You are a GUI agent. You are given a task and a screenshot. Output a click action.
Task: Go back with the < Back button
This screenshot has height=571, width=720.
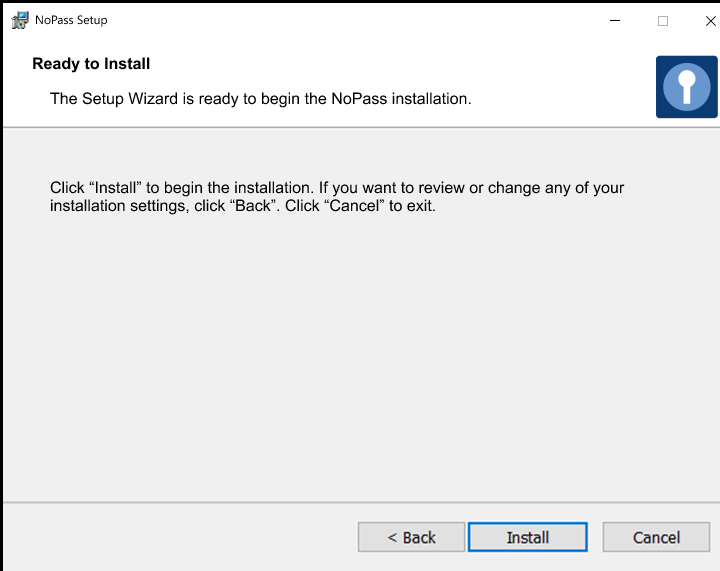[x=411, y=537]
